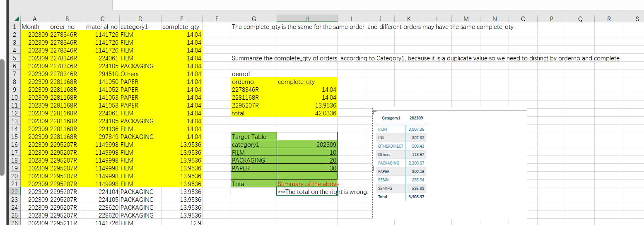
Task: Click material number 297849
Action: click(x=102, y=137)
